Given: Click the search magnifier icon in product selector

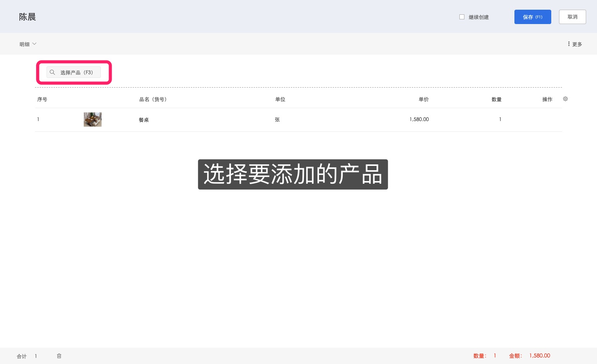Looking at the screenshot, I should coord(52,72).
